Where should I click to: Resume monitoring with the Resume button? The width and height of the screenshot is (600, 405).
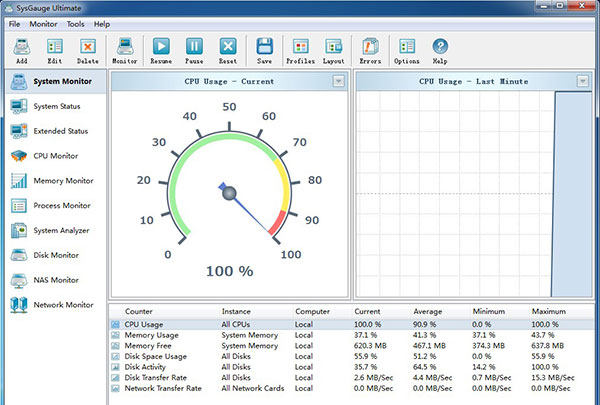click(x=161, y=46)
